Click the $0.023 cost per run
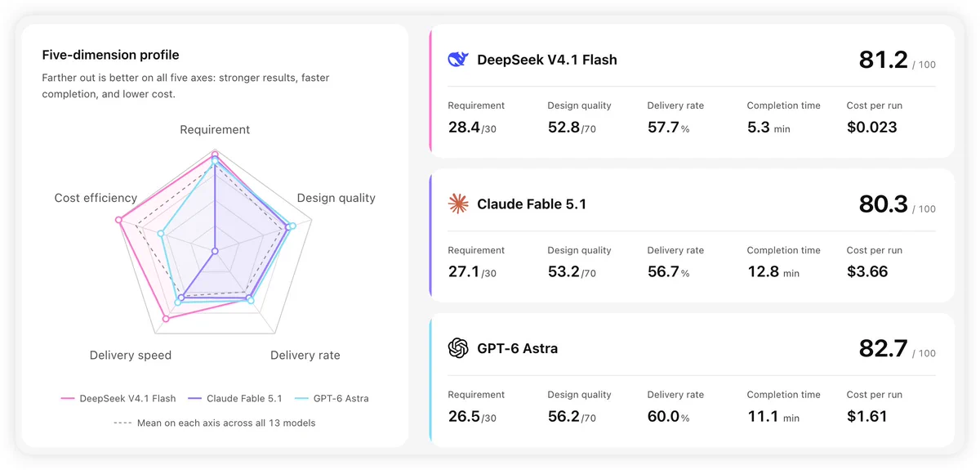This screenshot has width=980, height=470. click(872, 128)
